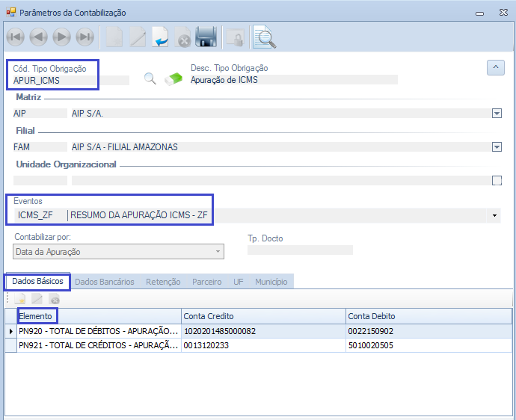Sort by Conta Debito column header

point(429,316)
